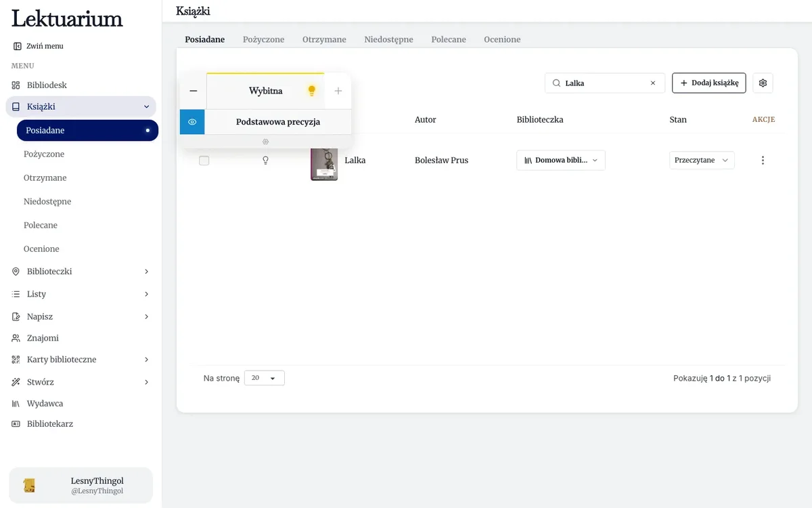Select Polecane in the sidebar menu

coord(41,225)
